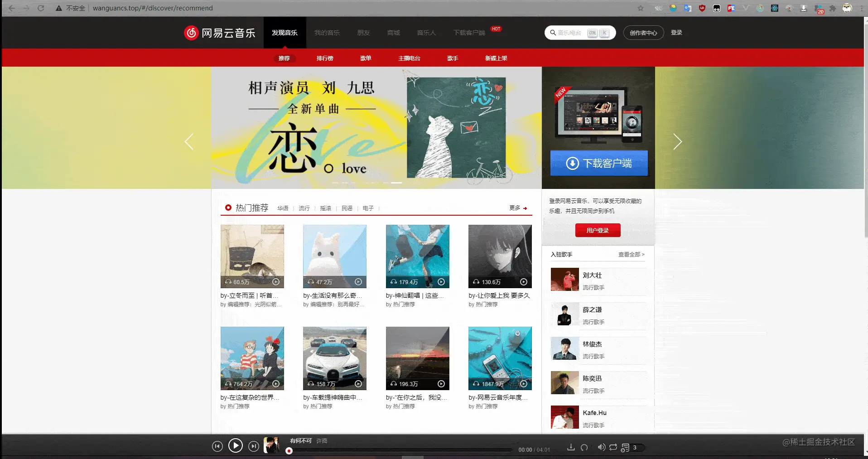Click 查看全部 in 入驻歌手 section
868x459 pixels.
click(x=631, y=255)
